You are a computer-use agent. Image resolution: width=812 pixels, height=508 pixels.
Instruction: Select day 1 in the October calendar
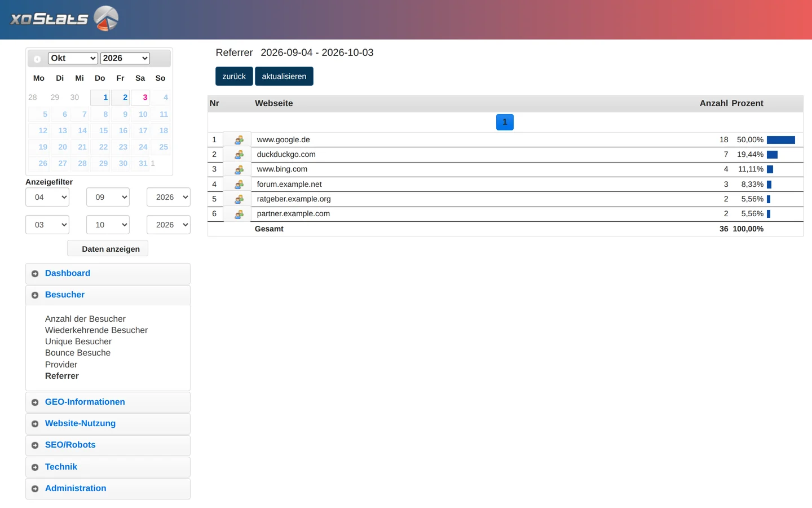click(100, 98)
